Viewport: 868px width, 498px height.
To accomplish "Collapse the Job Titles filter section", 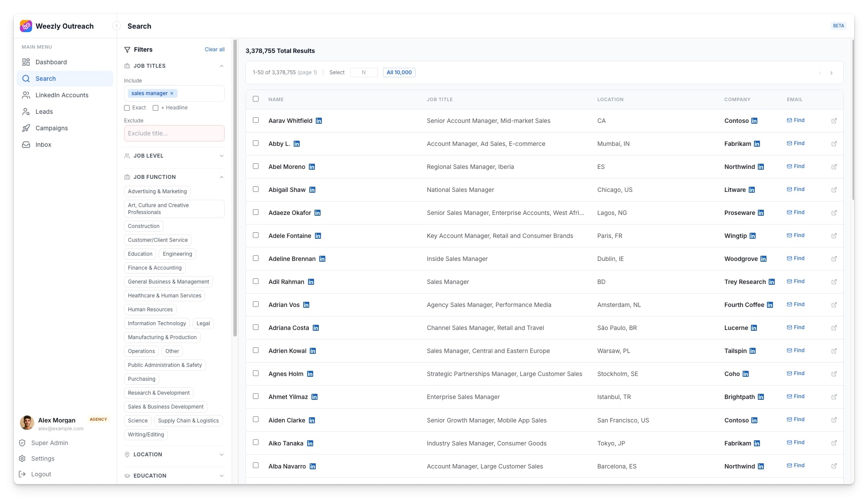I will [222, 66].
